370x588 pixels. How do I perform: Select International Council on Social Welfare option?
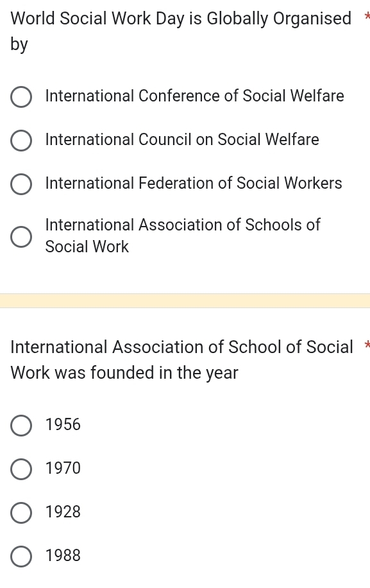point(21,141)
